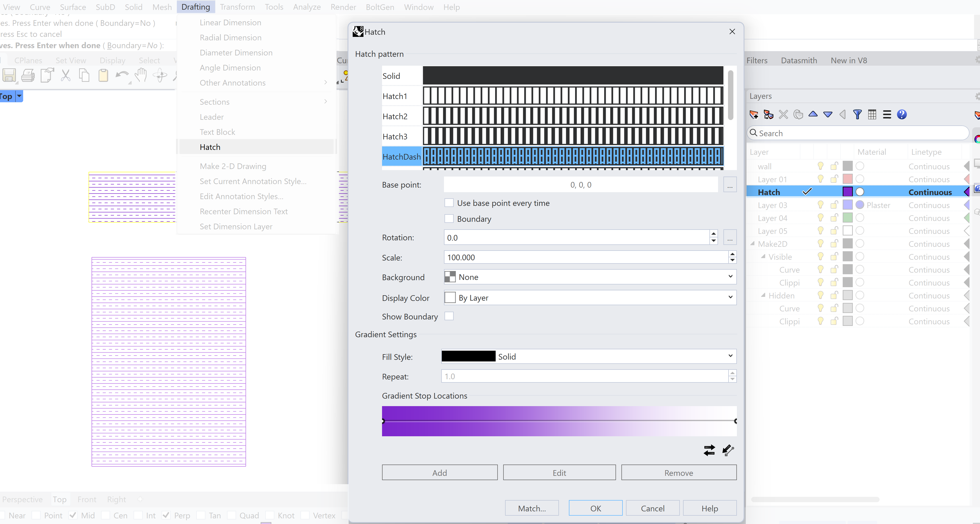Click the Move Layer Up arrow icon
Screen dimensions: 980x524
pos(813,114)
